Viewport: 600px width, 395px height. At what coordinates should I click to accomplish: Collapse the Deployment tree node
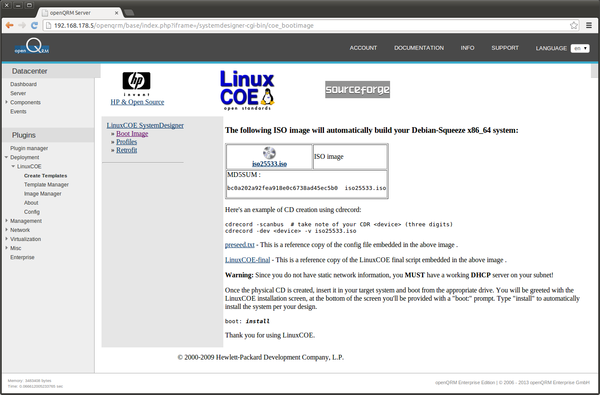point(7,157)
